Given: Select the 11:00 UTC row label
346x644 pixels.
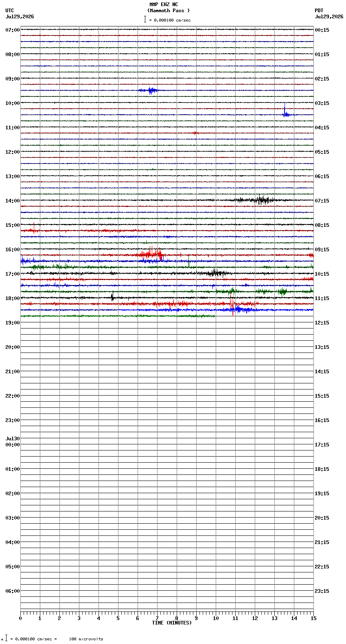Looking at the screenshot, I should (x=13, y=128).
